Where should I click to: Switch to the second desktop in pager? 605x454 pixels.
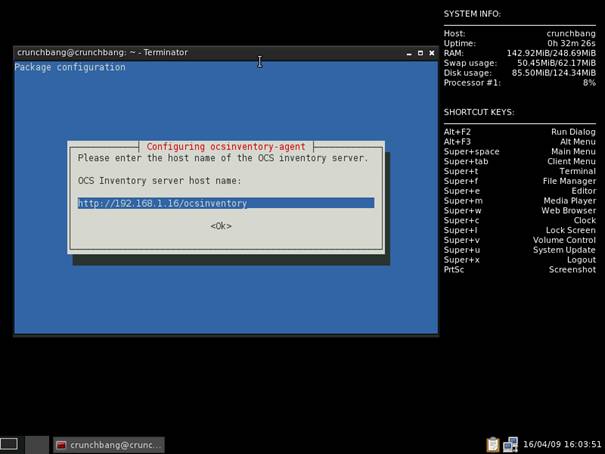coord(37,445)
